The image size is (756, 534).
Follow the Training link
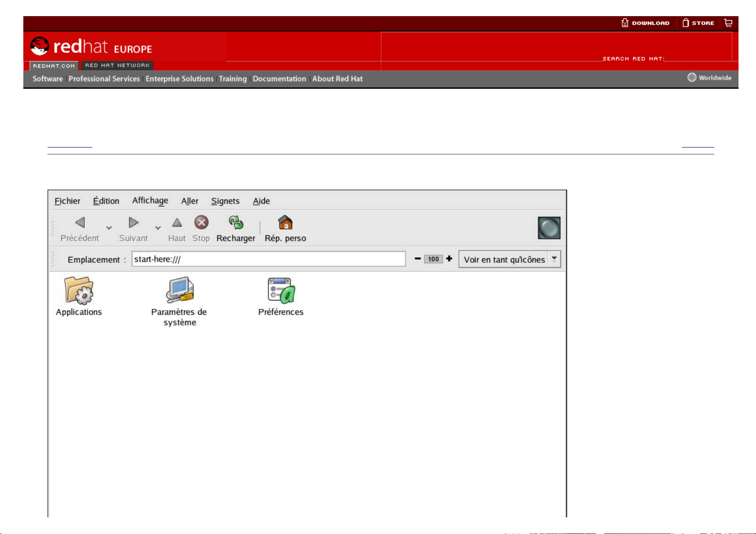pyautogui.click(x=233, y=78)
